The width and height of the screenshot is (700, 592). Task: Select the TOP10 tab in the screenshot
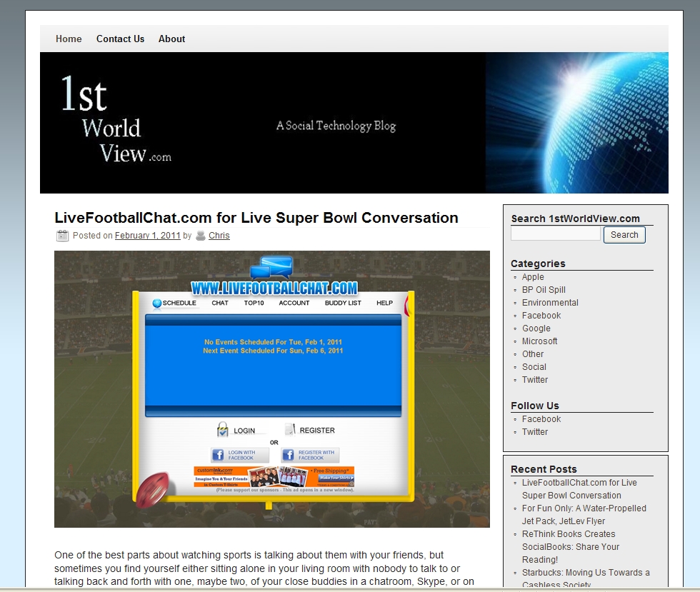tap(254, 303)
